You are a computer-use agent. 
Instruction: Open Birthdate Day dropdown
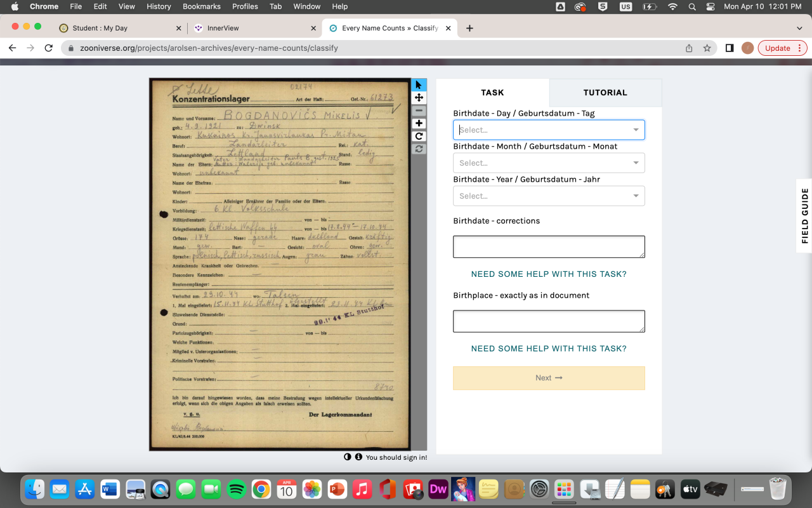[x=549, y=130]
